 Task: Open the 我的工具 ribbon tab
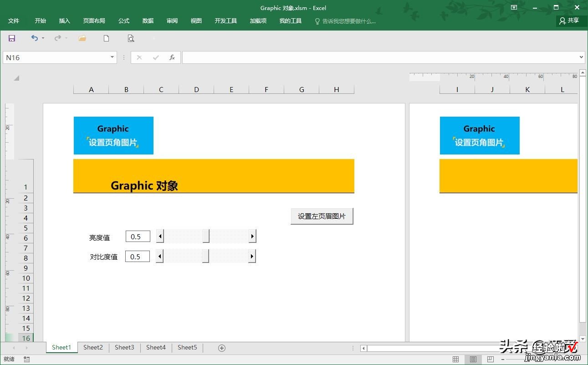click(291, 21)
